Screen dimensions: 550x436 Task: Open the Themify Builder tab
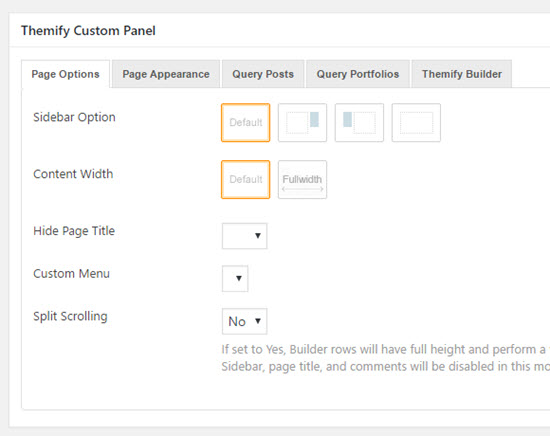point(462,74)
